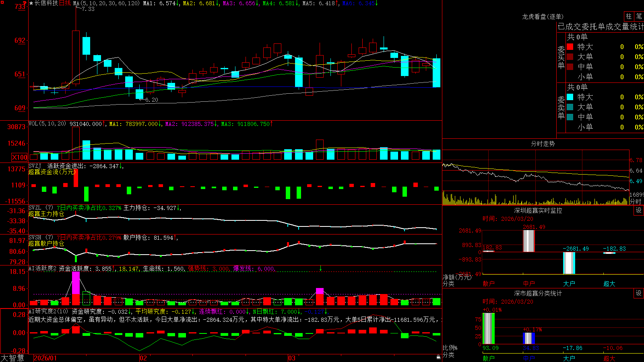Click the small red square icon in top-left corner
The image size is (644, 362).
point(2,2)
